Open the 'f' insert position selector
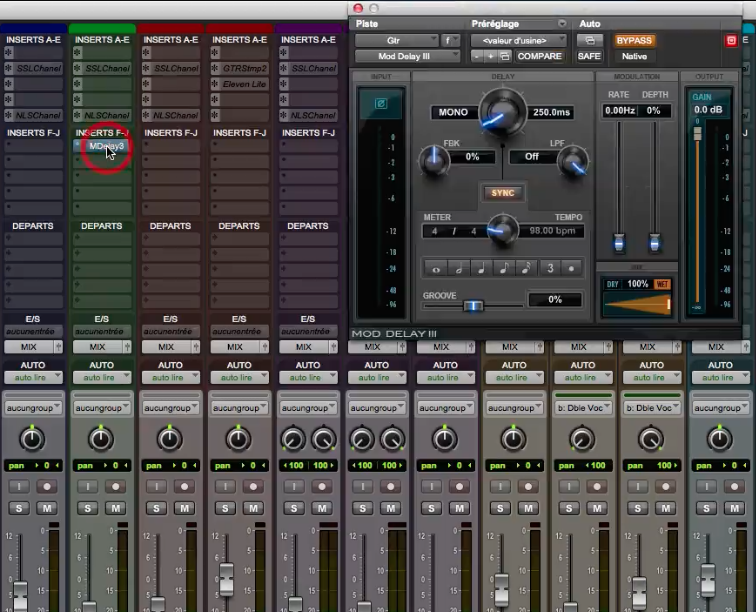 (x=449, y=41)
